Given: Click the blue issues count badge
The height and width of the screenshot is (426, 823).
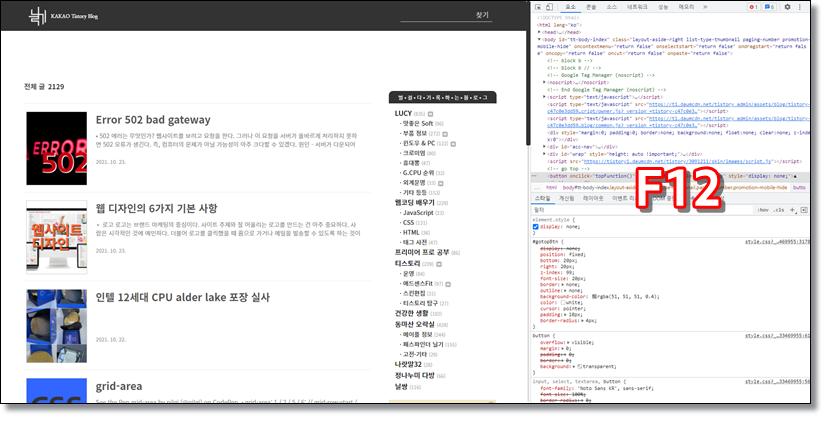Looking at the screenshot, I should click(769, 7).
